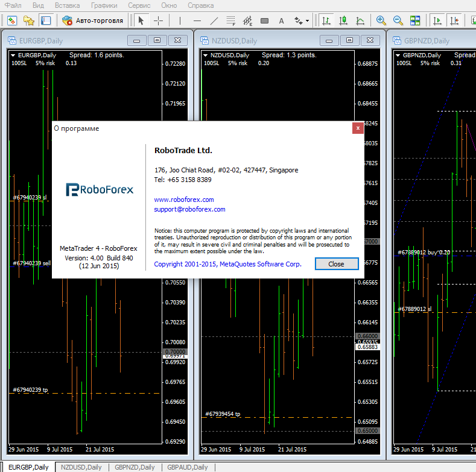Open the Сервис menu
The width and height of the screenshot is (476, 472).
point(139,5)
